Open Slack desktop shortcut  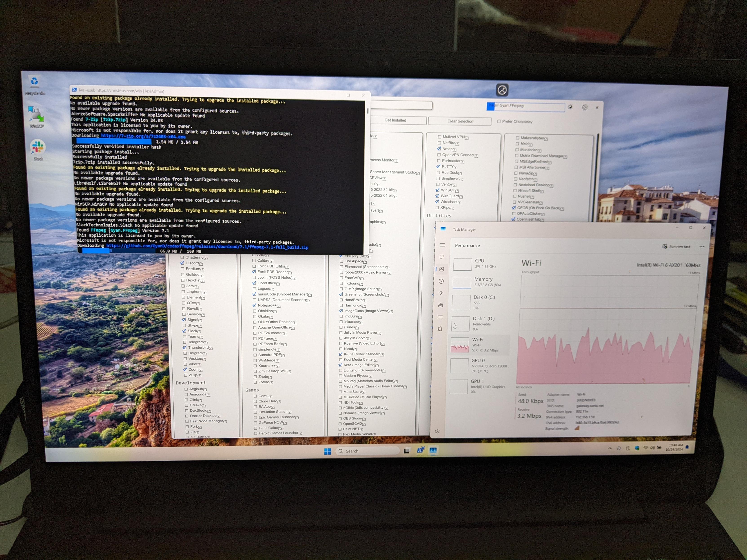[38, 150]
